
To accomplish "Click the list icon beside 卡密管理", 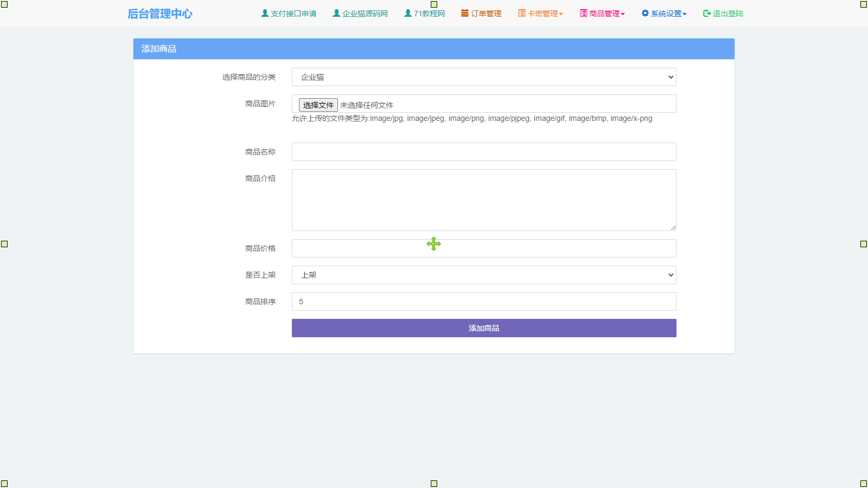I will click(522, 14).
